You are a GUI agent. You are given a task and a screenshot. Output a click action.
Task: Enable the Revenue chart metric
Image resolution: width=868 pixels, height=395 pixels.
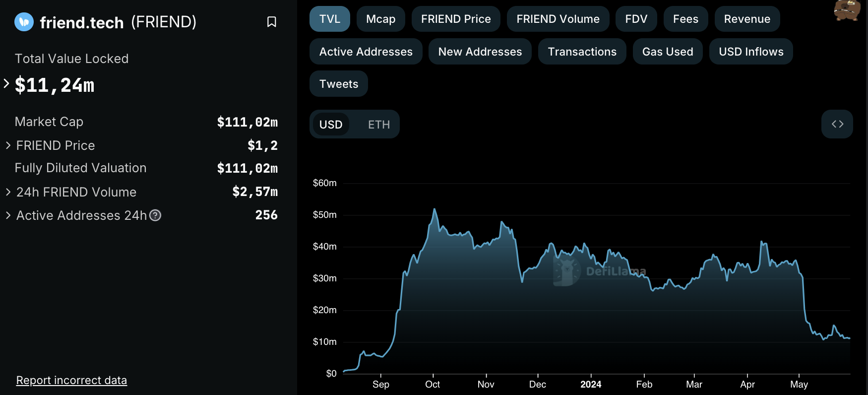pyautogui.click(x=746, y=19)
